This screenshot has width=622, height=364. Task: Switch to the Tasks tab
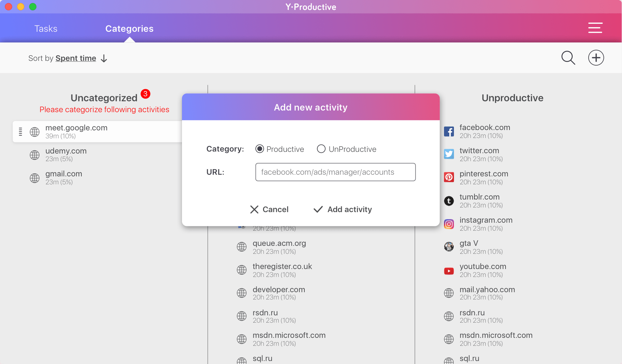[x=46, y=28]
